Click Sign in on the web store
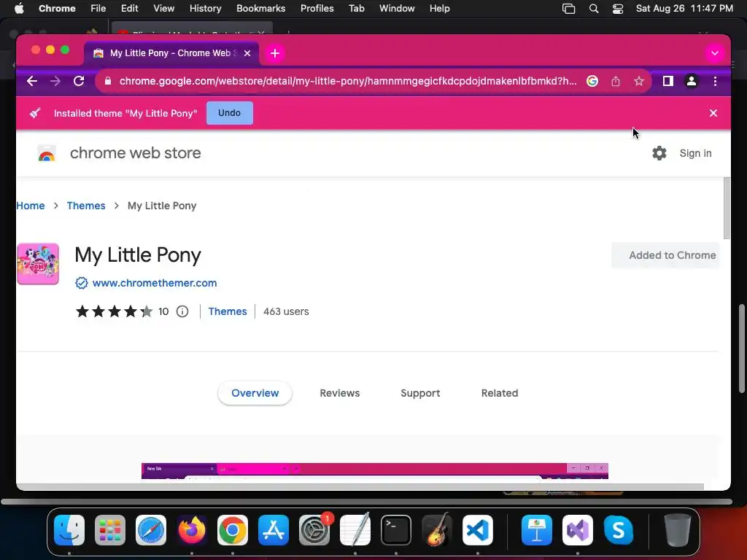Screen dimensions: 747x560 click(x=695, y=153)
